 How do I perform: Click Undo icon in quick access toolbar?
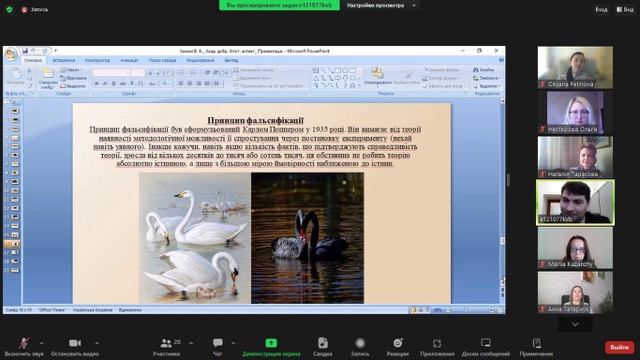[x=34, y=51]
